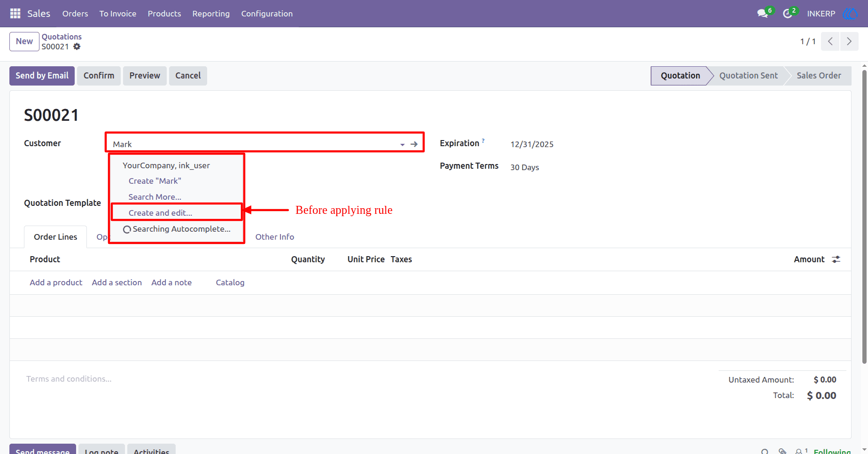This screenshot has width=868, height=454.
Task: Click the Payment Terms 30 Days field
Action: point(525,167)
